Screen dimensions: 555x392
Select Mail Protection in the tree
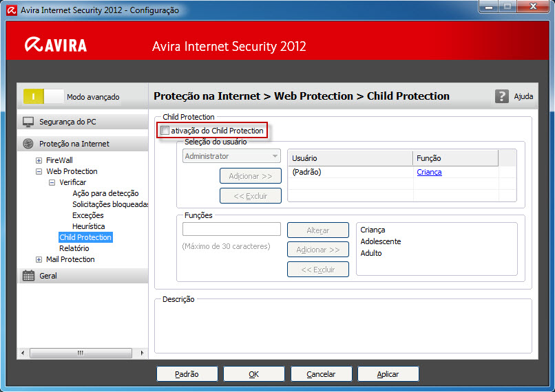pos(70,259)
